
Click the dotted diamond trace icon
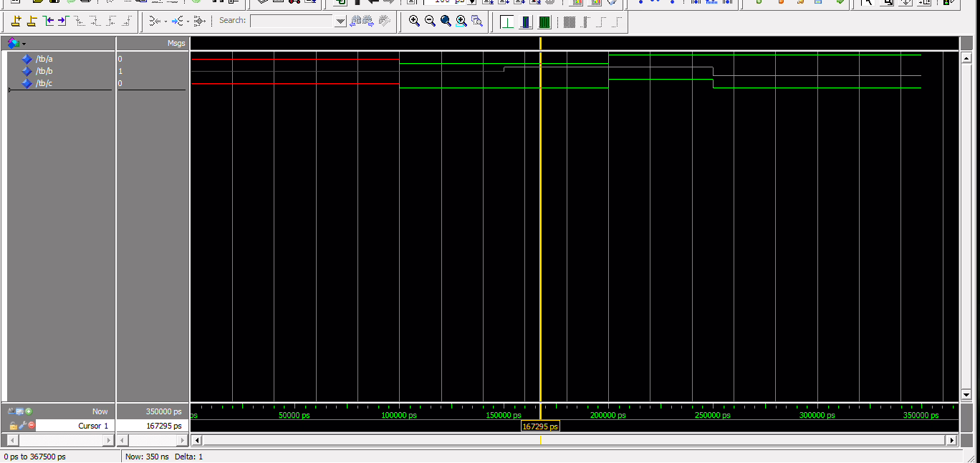200,21
